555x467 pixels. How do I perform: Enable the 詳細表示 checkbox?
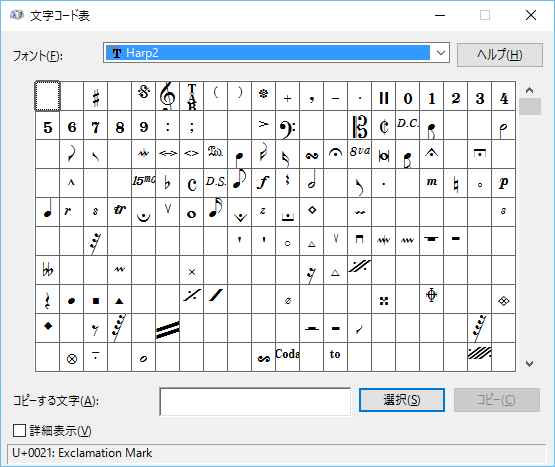(19, 431)
